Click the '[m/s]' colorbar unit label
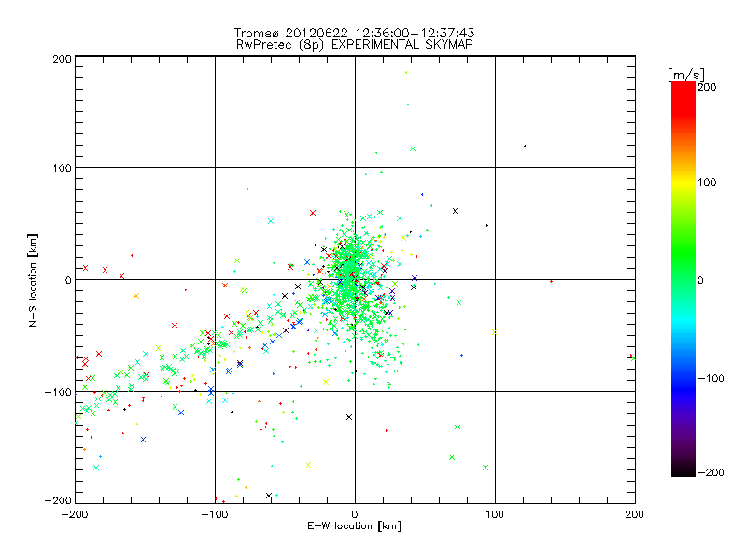The image size is (747, 560). click(x=685, y=75)
